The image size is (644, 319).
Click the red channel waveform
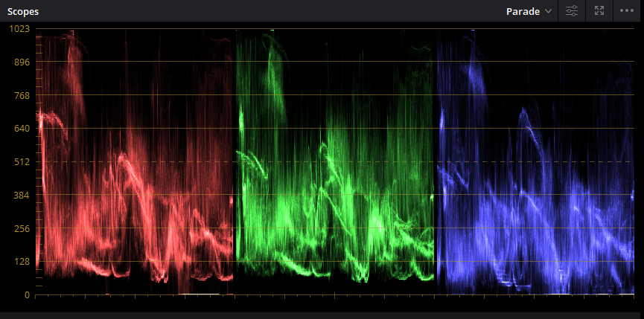[135, 162]
